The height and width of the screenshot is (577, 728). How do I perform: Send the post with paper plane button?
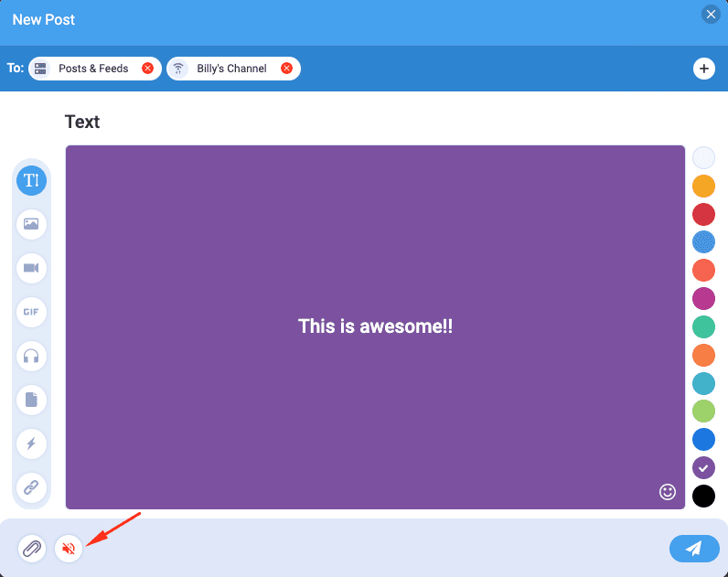coord(694,549)
